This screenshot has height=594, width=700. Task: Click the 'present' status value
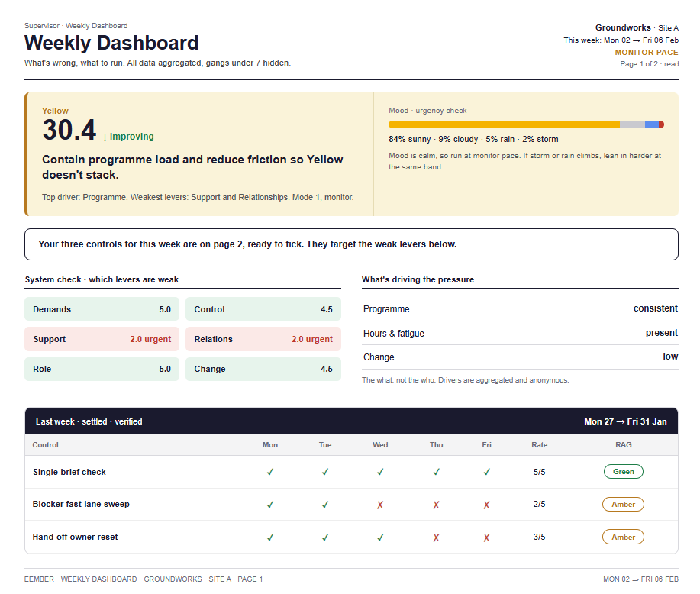coord(662,333)
